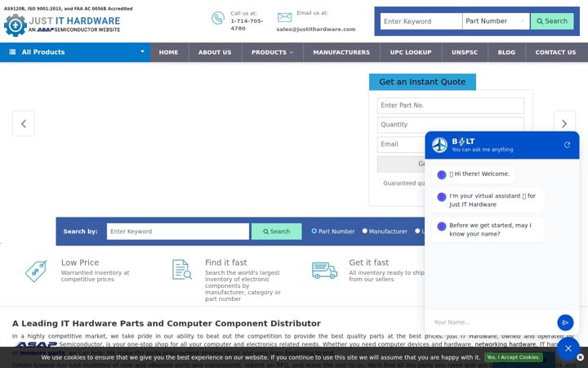Open the CONTACT US nav item
This screenshot has width=588, height=368.
click(556, 52)
